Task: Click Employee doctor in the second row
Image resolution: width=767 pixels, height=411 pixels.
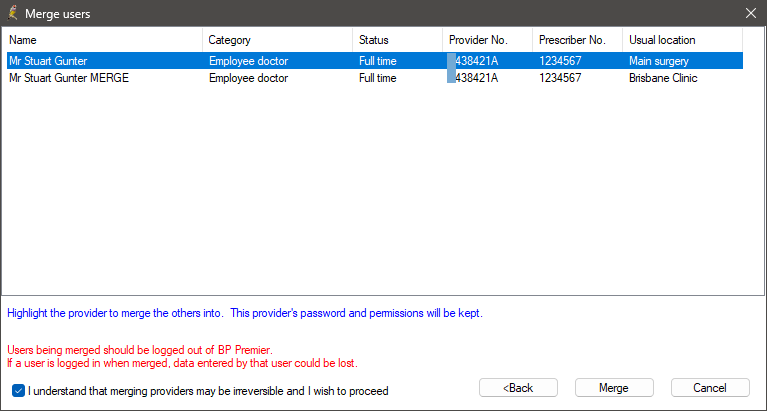Action: coord(248,78)
